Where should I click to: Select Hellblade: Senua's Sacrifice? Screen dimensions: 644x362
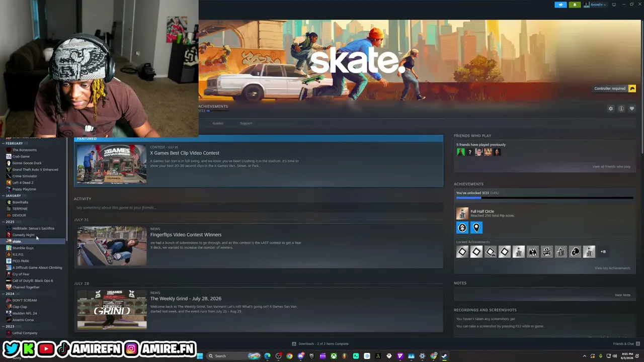[33, 228]
